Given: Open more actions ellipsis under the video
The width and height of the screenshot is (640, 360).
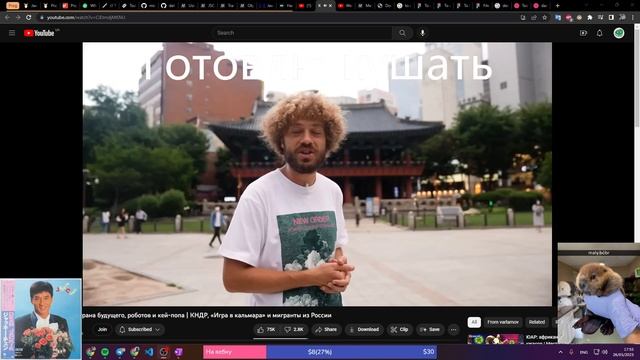Looking at the screenshot, I should [x=453, y=329].
